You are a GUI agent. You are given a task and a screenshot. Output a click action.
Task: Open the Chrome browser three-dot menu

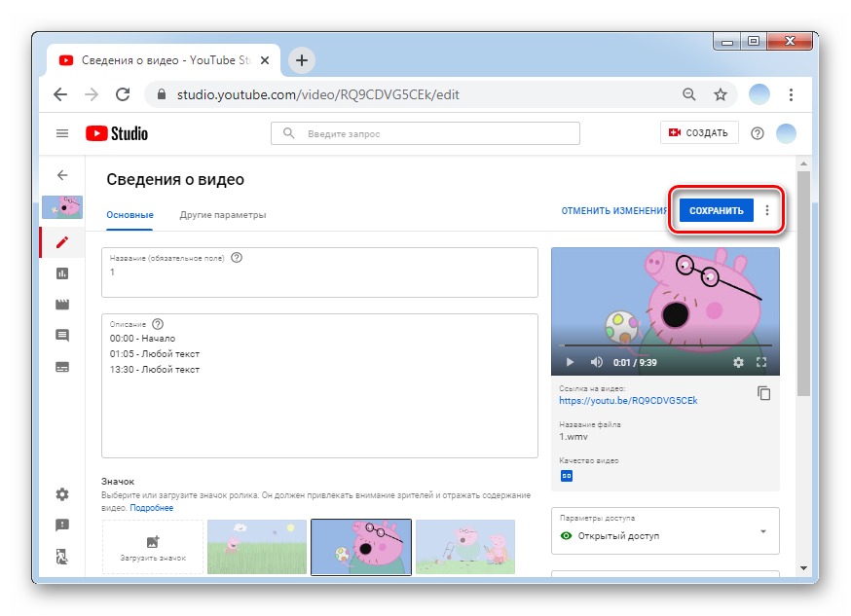coord(791,94)
